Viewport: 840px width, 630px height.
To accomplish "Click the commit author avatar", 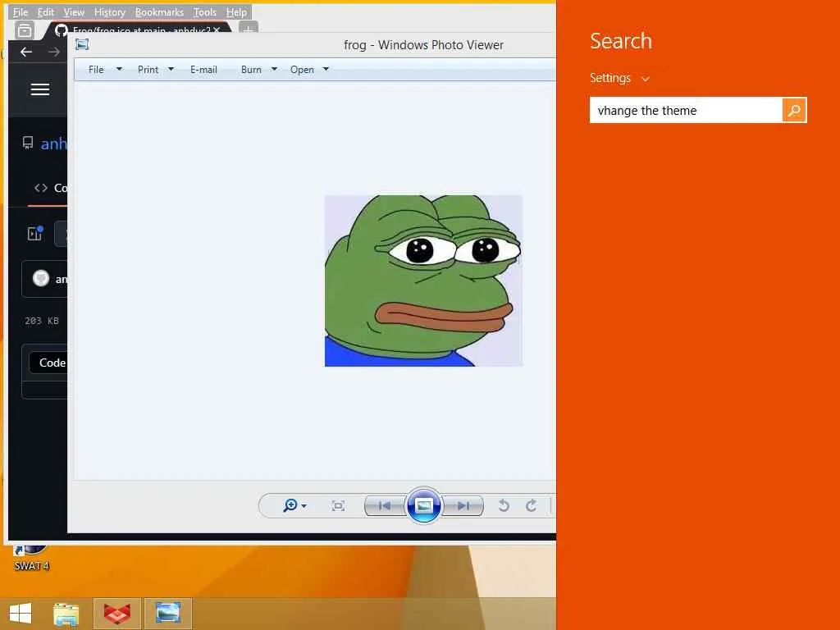I will coord(41,279).
